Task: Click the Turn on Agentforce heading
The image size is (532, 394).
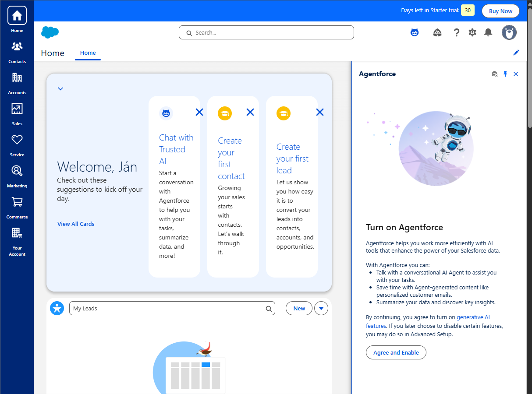Action: tap(404, 227)
